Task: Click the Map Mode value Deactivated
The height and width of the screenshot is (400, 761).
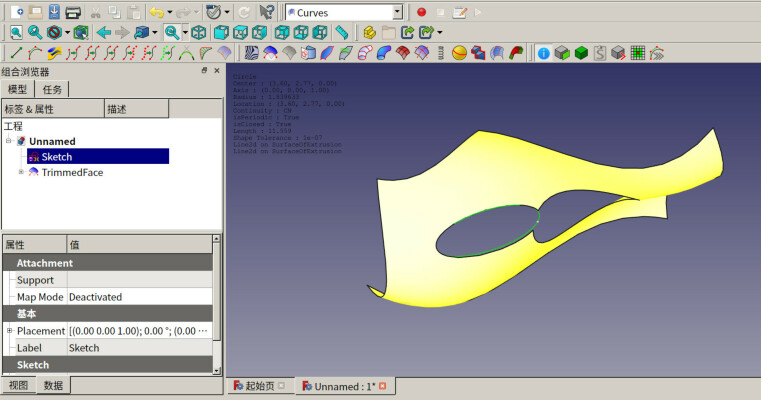Action: point(95,297)
